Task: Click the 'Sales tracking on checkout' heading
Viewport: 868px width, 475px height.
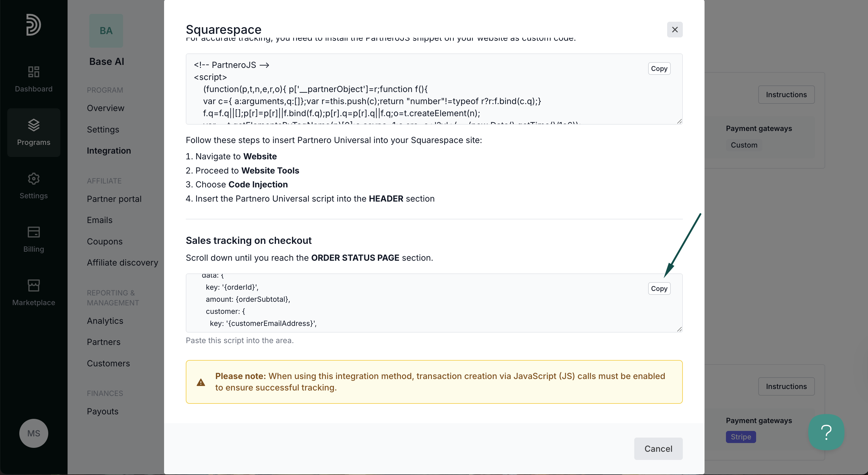Action: (249, 240)
